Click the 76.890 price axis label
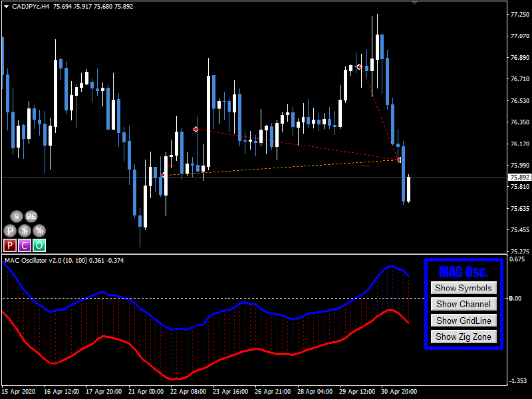Screen dimensions: 532x399 (520, 57)
